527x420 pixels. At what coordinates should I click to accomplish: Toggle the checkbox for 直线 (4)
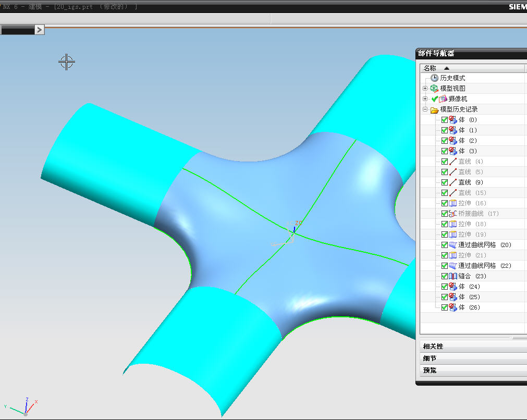click(444, 162)
